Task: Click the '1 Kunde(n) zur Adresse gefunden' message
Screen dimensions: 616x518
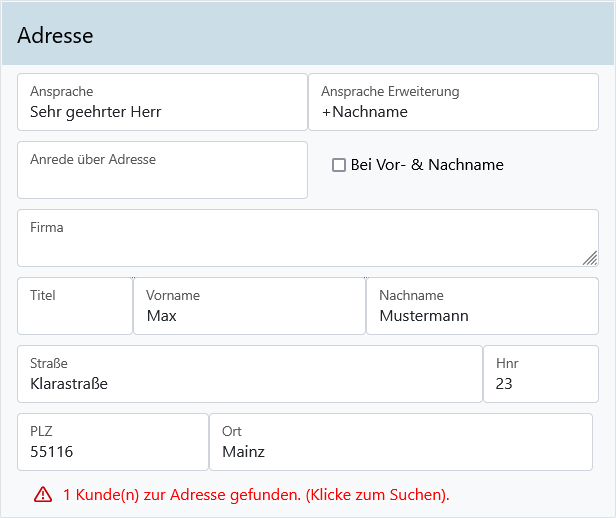Action: pos(256,495)
